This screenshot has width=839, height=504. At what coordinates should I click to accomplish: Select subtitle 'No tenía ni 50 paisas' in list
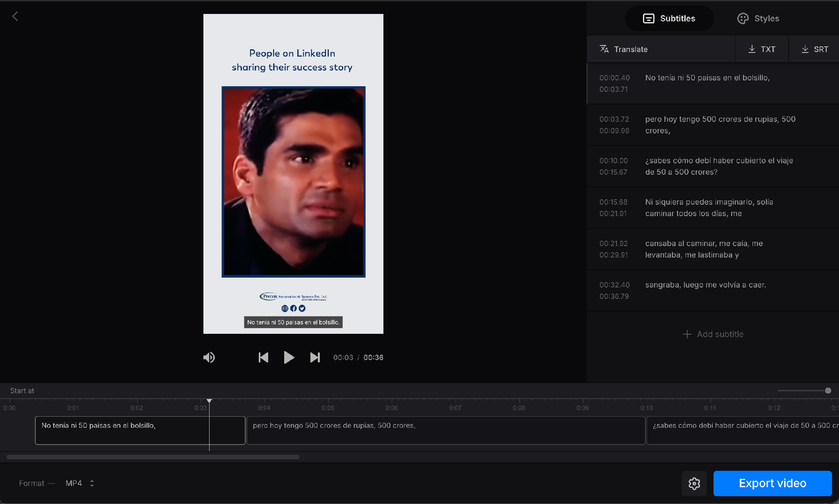713,83
